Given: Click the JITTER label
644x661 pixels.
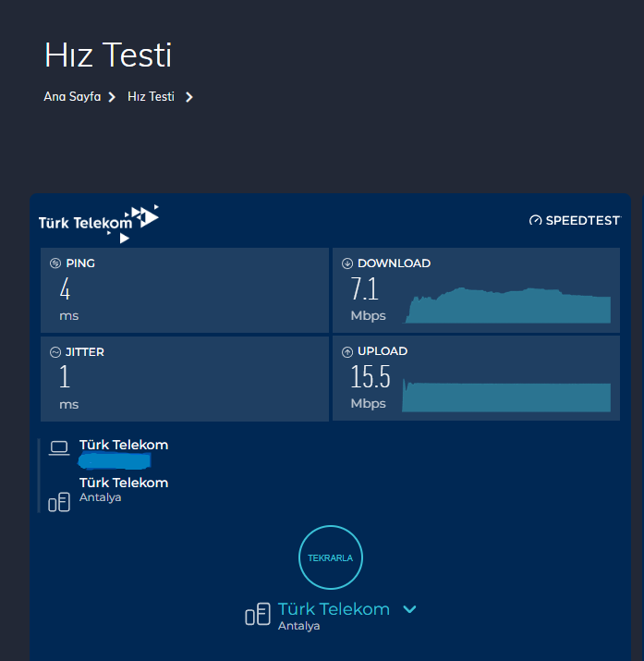Looking at the screenshot, I should pyautogui.click(x=85, y=352).
